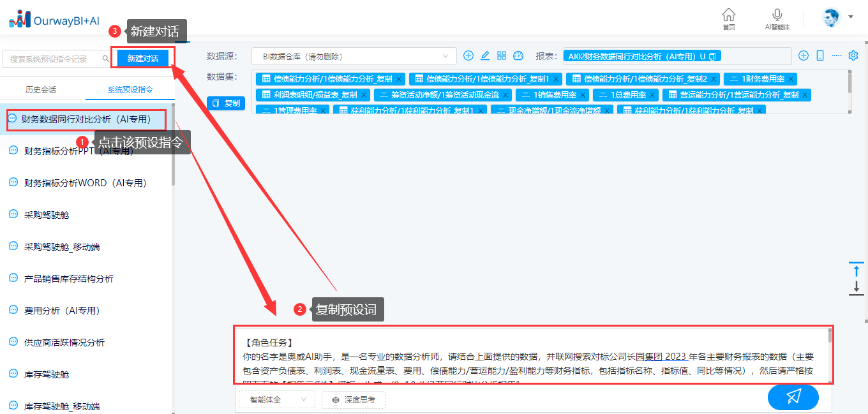Open the 智能体全 dropdown
The width and height of the screenshot is (868, 414).
277,400
